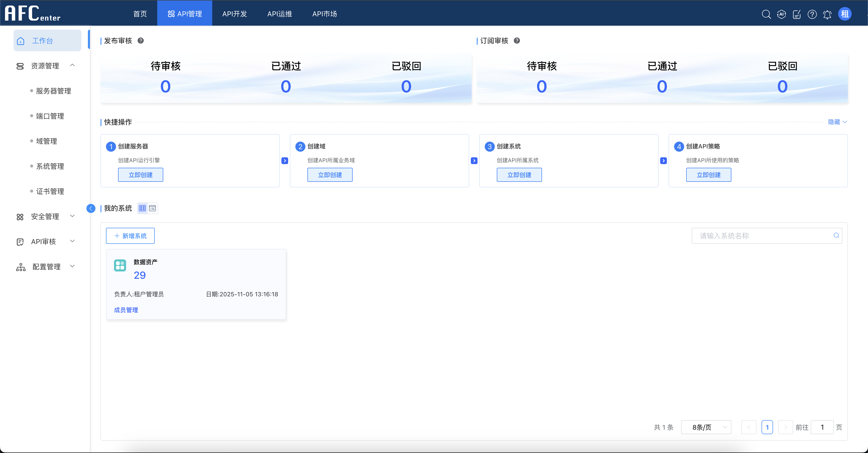
Task: Open the help question mark icon in header
Action: pyautogui.click(x=812, y=14)
